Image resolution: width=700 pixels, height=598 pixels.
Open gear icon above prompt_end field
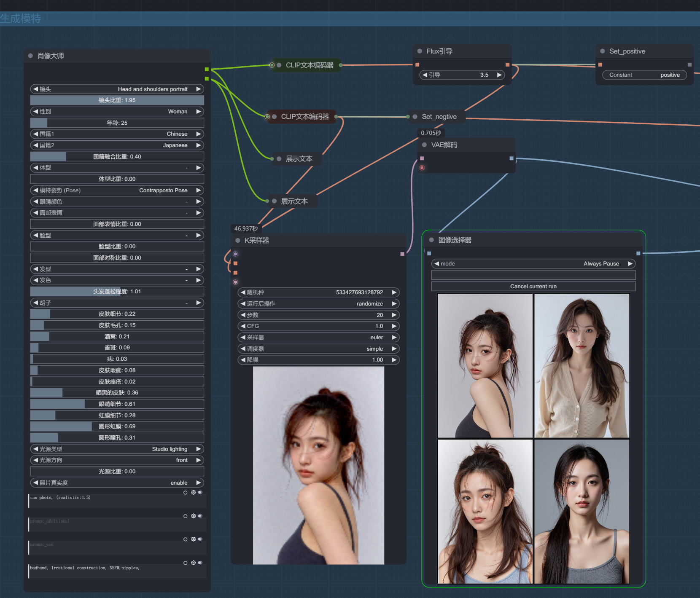(x=193, y=539)
